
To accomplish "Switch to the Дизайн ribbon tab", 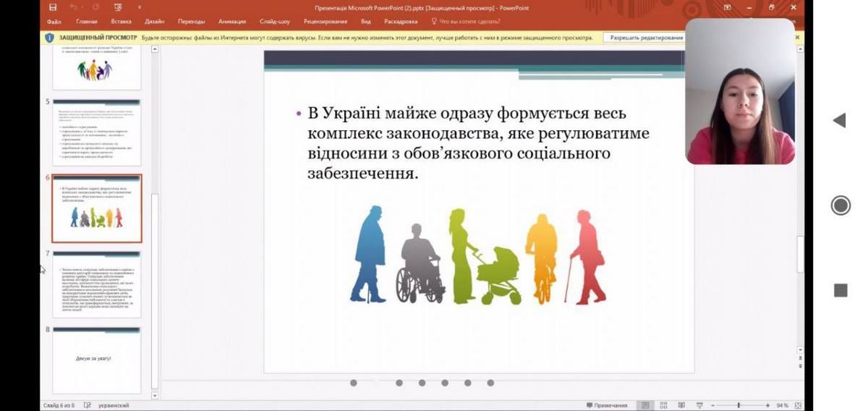I will click(x=154, y=22).
